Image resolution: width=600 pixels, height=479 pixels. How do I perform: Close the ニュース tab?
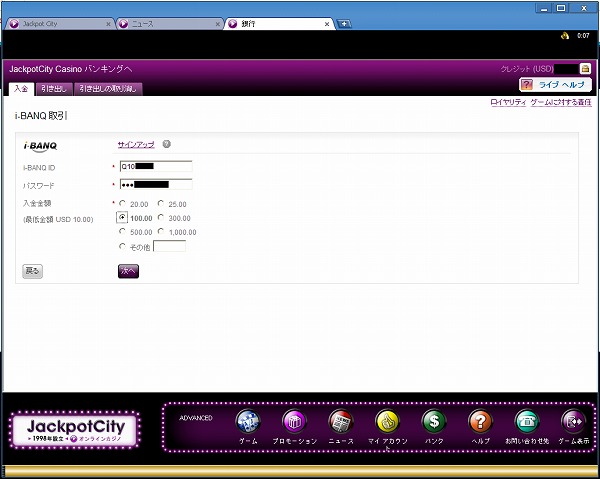(217, 24)
